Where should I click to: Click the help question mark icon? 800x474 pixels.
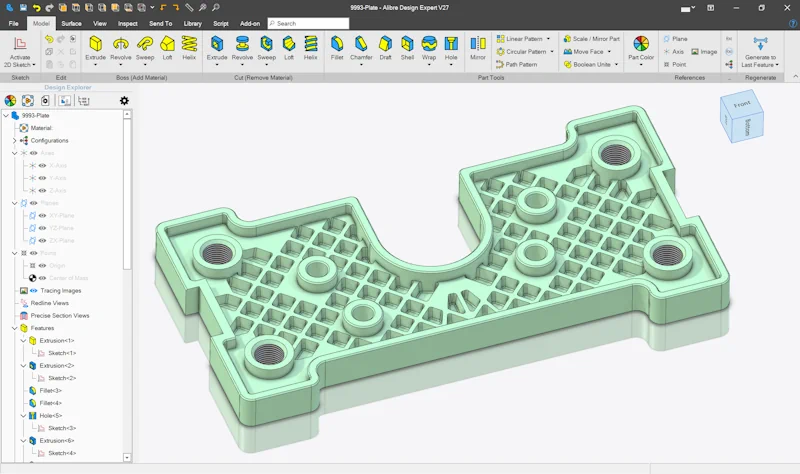pyautogui.click(x=793, y=23)
